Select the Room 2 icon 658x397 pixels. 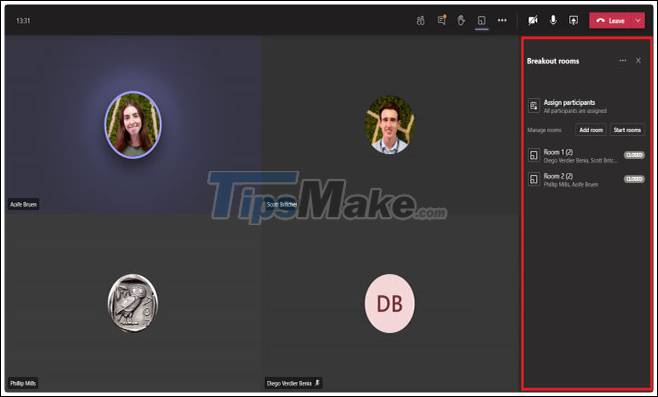[534, 179]
